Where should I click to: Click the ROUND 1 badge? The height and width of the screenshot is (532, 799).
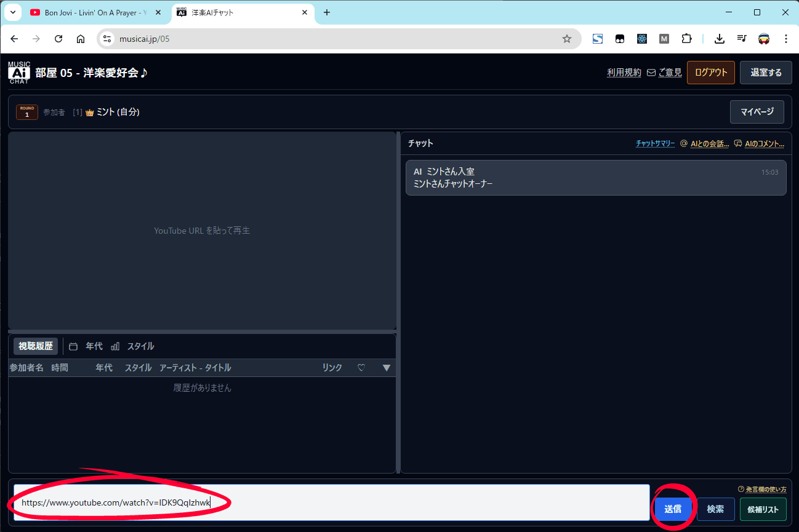pyautogui.click(x=27, y=112)
